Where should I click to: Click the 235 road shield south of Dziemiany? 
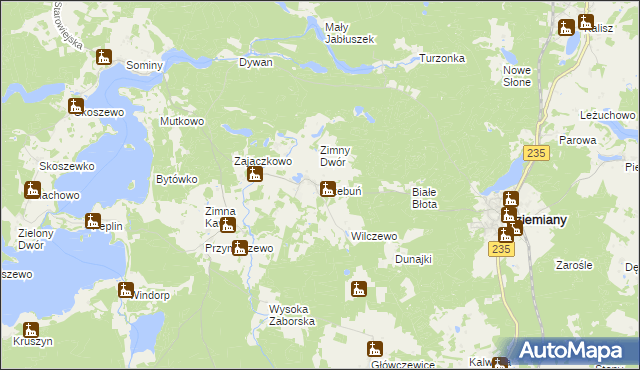(501, 249)
